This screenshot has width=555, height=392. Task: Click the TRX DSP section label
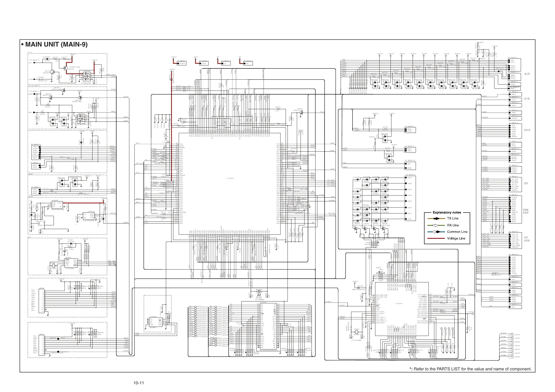pyautogui.click(x=526, y=211)
